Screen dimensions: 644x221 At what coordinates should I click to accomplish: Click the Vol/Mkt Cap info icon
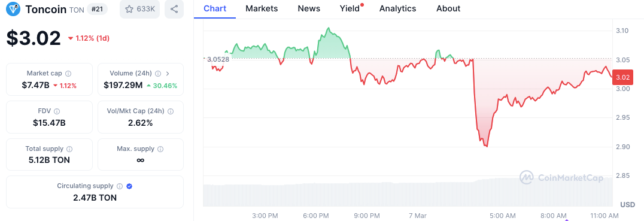171,111
